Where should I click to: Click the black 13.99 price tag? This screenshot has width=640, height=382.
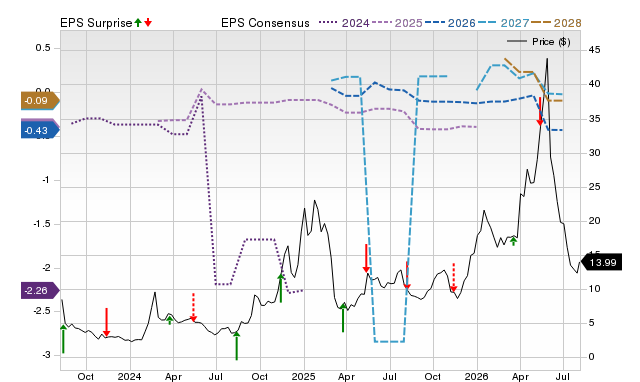pos(601,262)
